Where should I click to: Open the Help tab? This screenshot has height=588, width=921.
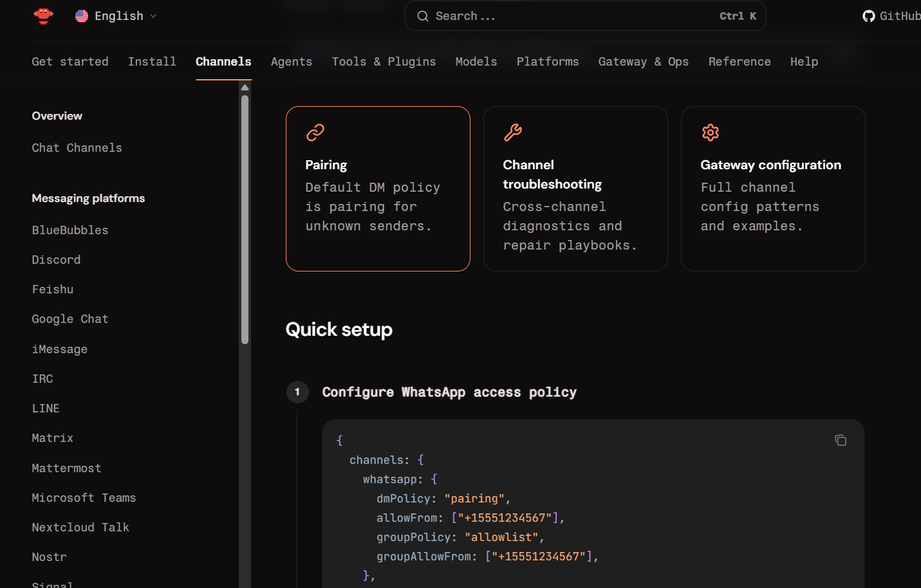pos(804,62)
